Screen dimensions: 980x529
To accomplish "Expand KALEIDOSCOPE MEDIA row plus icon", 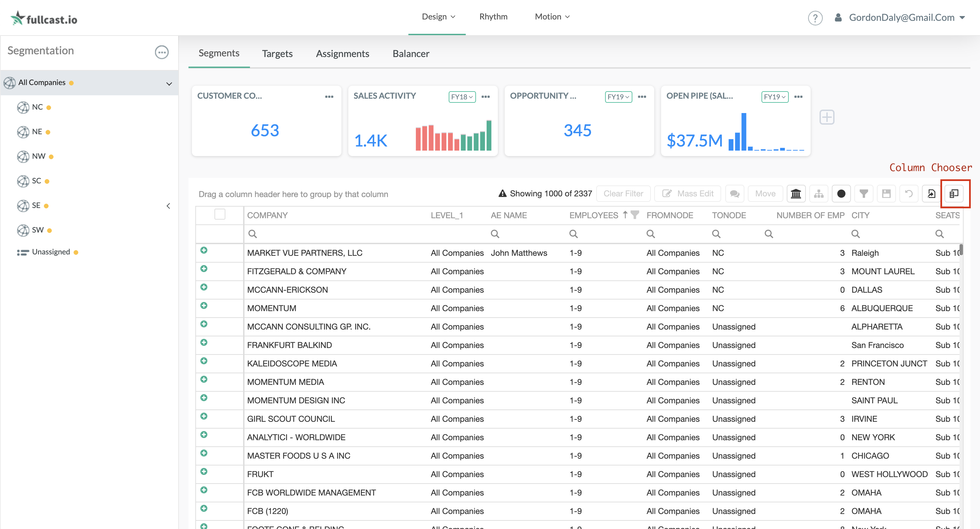I will [x=204, y=361].
